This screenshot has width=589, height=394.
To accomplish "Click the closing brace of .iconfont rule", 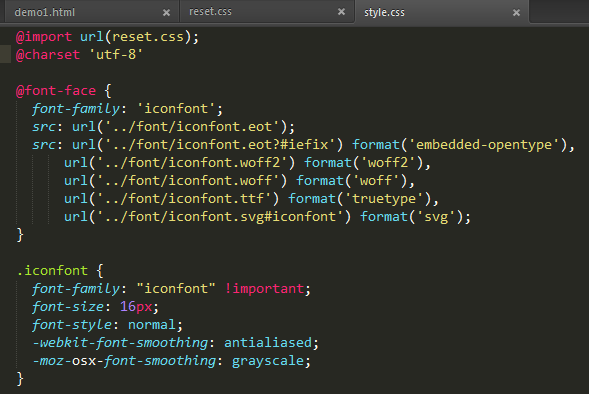I will [20, 379].
